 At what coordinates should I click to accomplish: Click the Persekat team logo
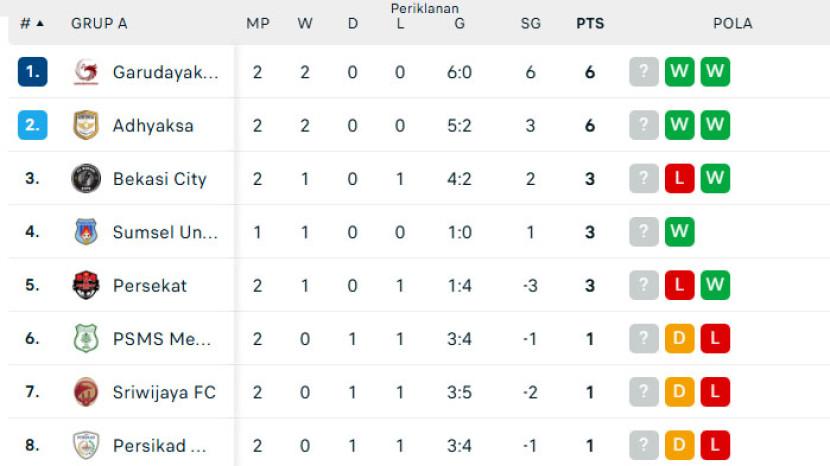point(86,285)
